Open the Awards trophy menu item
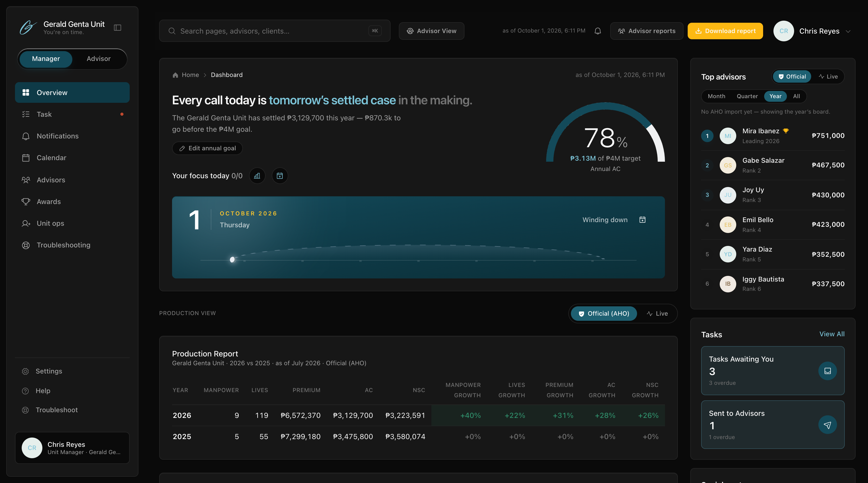Image resolution: width=868 pixels, height=483 pixels. click(72, 202)
